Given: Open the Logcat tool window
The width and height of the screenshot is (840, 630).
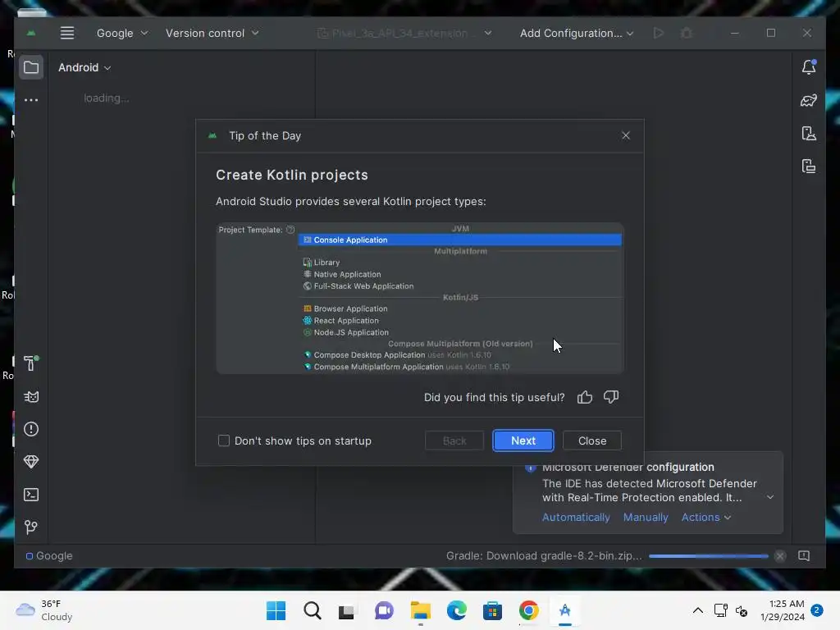Looking at the screenshot, I should point(31,396).
